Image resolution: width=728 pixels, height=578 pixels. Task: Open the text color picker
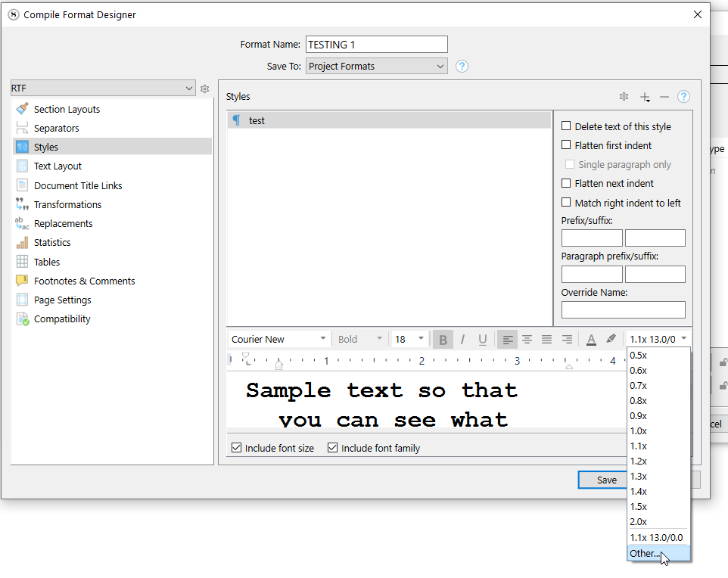pyautogui.click(x=591, y=340)
